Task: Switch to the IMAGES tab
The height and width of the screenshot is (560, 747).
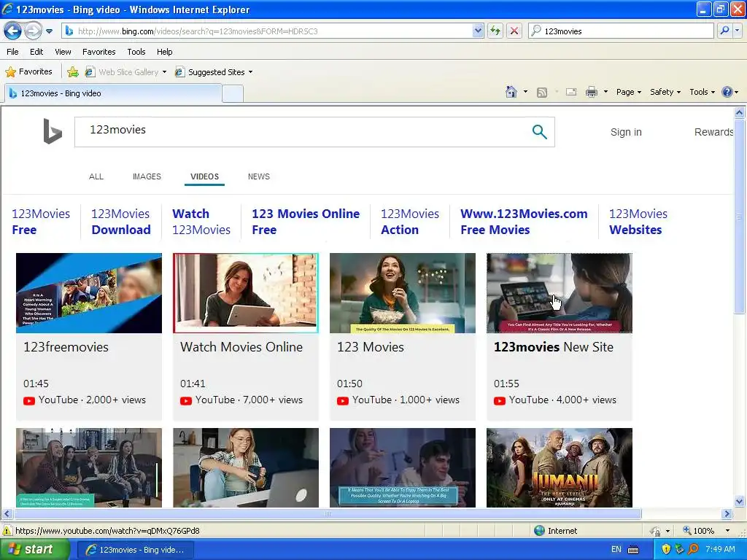Action: coord(147,176)
